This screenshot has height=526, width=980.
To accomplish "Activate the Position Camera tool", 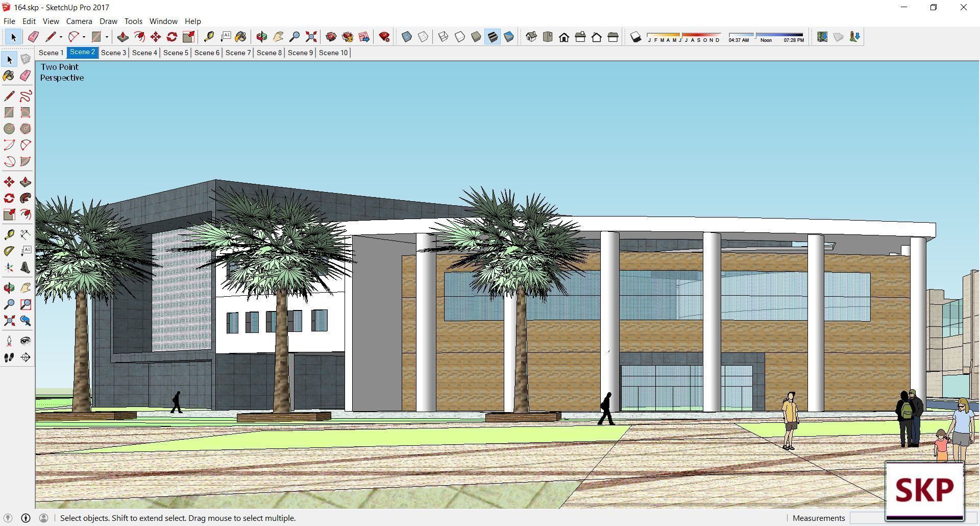I will pyautogui.click(x=9, y=341).
